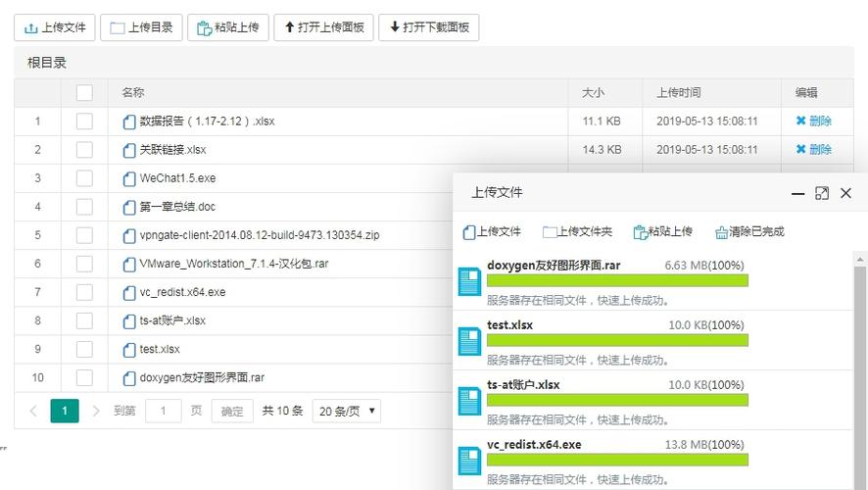Open the 20 条/页 page size dropdown
The height and width of the screenshot is (490, 868).
coord(347,411)
